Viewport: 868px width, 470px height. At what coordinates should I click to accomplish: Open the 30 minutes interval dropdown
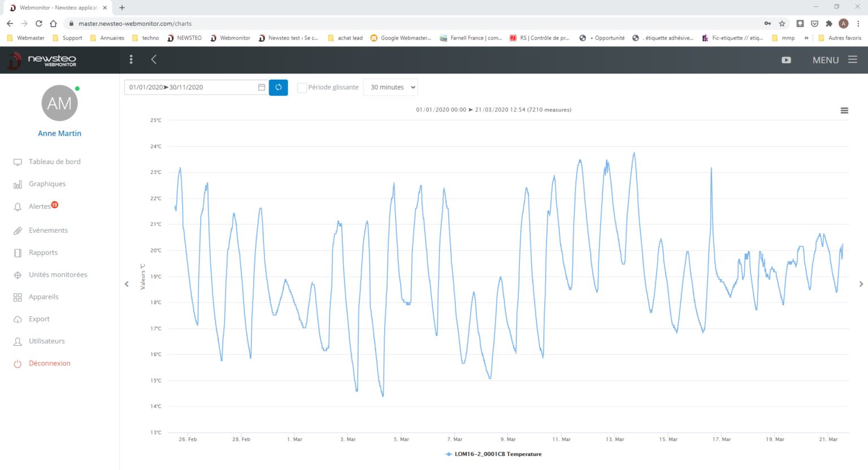pos(390,87)
